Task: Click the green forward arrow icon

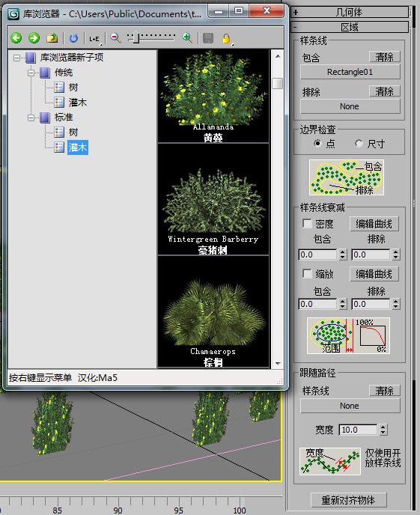Action: [34, 38]
